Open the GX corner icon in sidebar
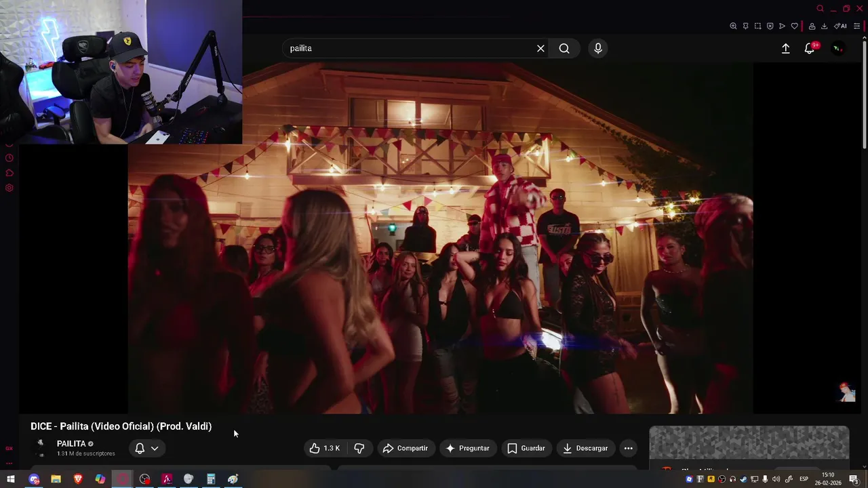 [9, 448]
